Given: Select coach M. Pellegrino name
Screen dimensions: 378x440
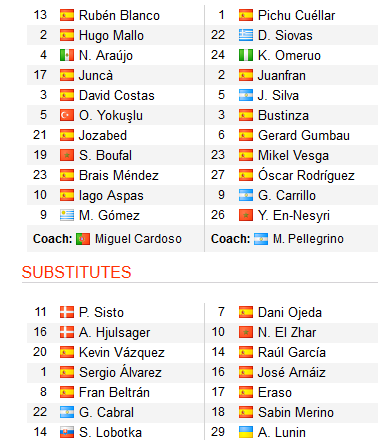Looking at the screenshot, I should 308,239.
